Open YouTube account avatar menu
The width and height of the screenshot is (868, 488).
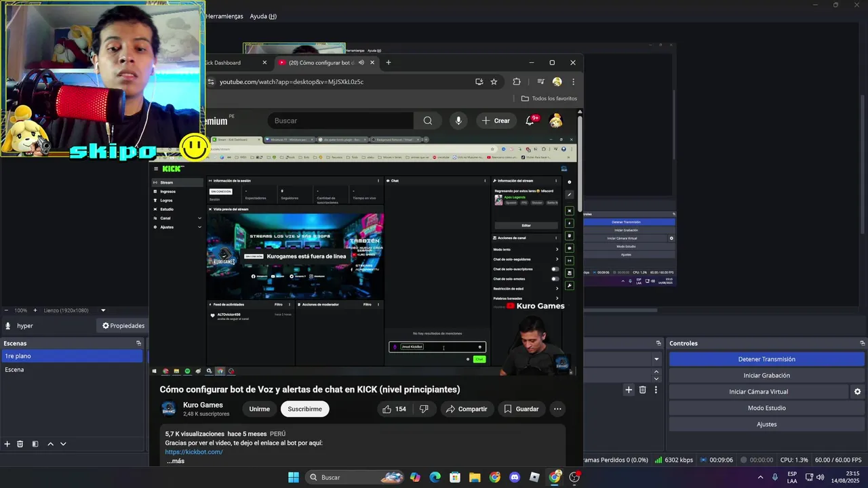point(556,121)
